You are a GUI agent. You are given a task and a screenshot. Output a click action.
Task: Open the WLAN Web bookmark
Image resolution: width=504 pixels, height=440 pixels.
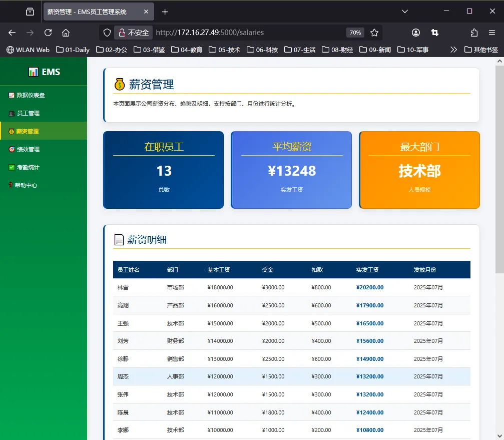point(28,50)
